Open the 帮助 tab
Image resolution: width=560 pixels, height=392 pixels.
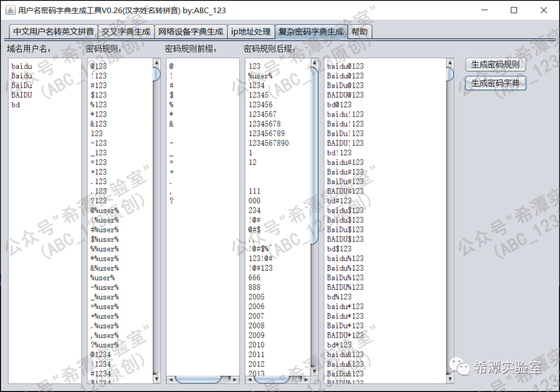360,32
